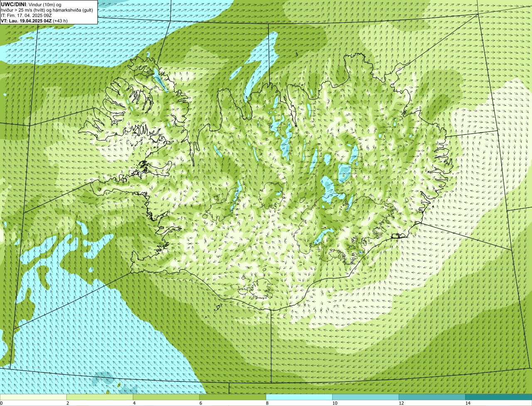Select the medium green 4–6 m/s swatch
The width and height of the screenshot is (532, 406).
coord(166,397)
